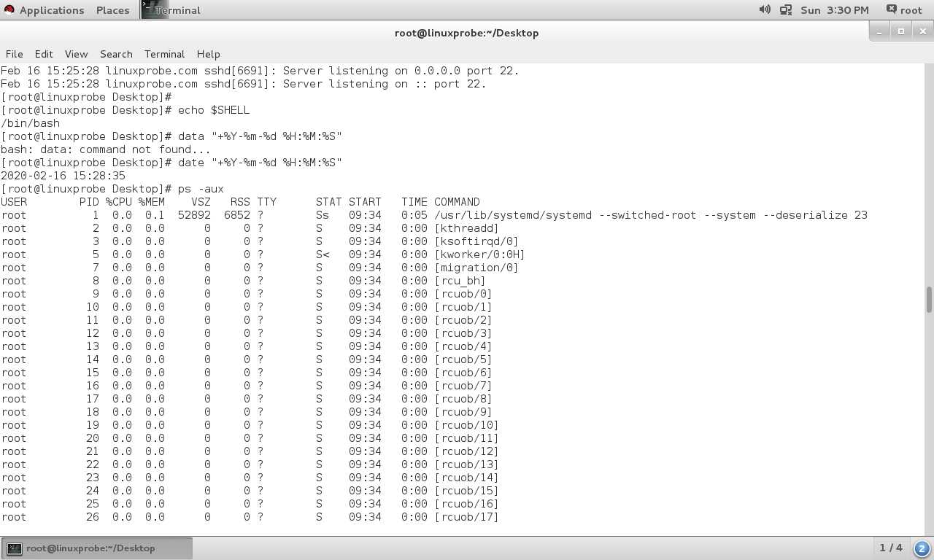934x560 pixels.
Task: Click the %MEM column header
Action: tap(152, 202)
